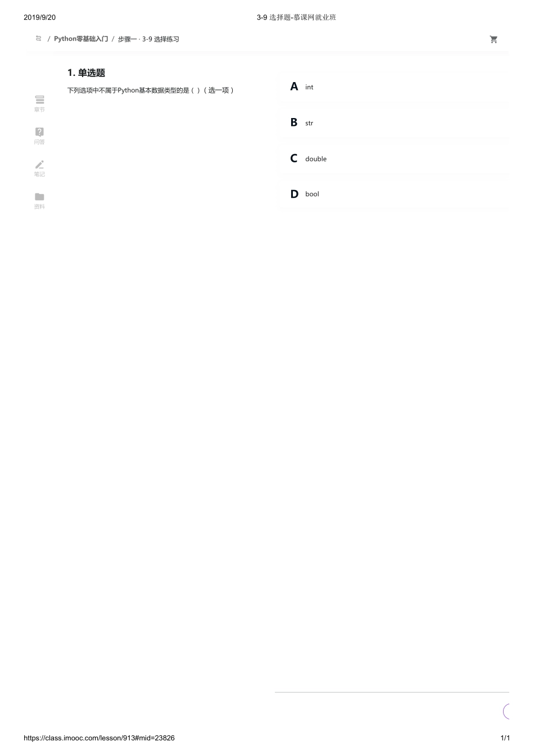
Task: Click the 问答 label in sidebar
Action: [x=39, y=142]
